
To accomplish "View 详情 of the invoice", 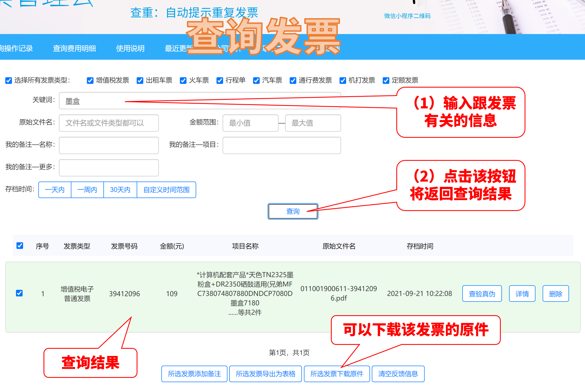I will 522,294.
